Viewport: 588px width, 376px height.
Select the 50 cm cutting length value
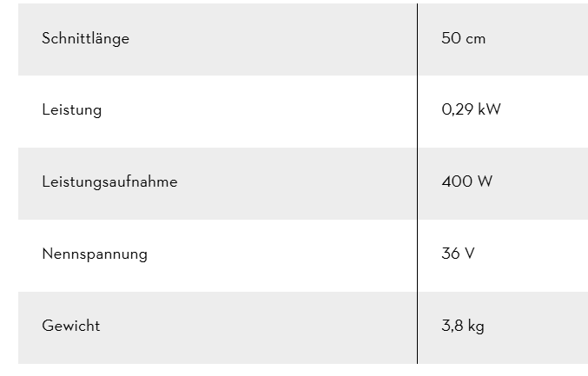463,39
